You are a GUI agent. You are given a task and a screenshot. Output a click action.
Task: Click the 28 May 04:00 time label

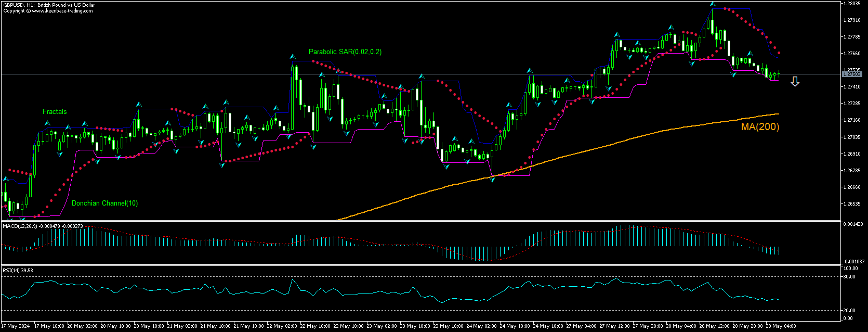pyautogui.click(x=681, y=326)
